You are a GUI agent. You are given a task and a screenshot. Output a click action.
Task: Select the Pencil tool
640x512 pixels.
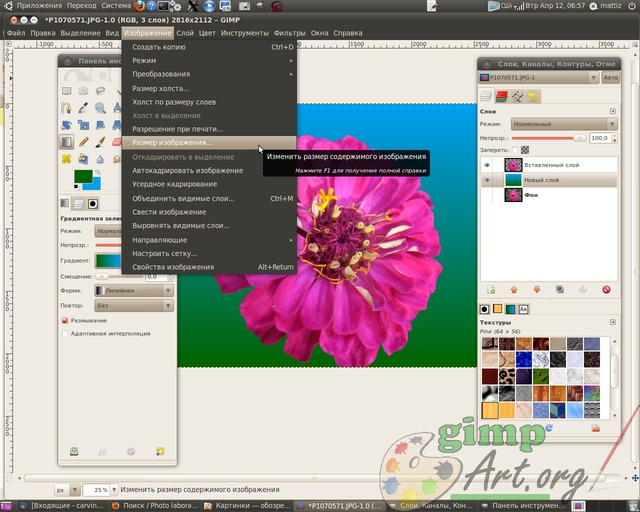point(83,142)
